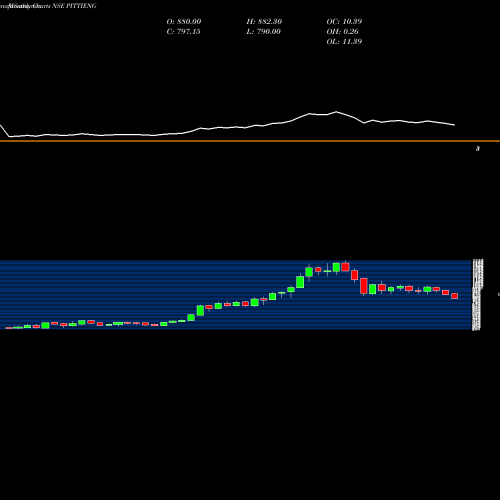The image size is (500, 500).
Task: Click the close price value C: 797.15
Action: pos(183,32)
